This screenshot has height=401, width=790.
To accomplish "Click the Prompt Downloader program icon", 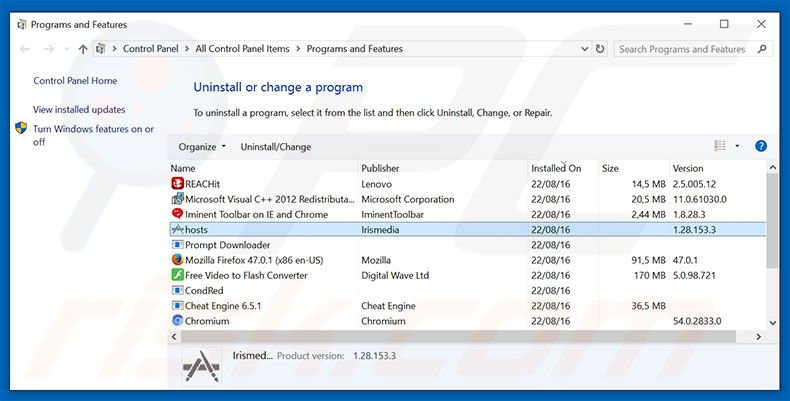I will point(177,245).
